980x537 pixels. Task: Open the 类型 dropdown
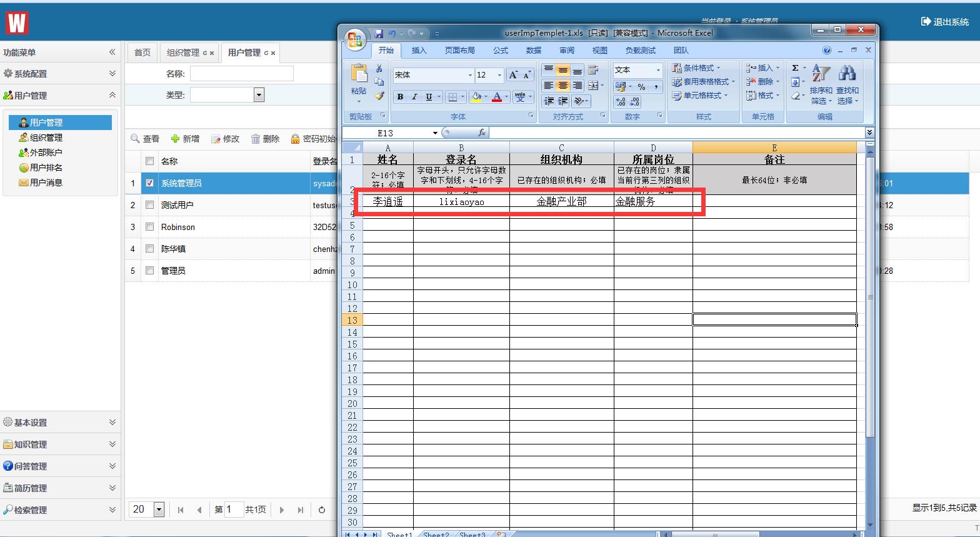pos(259,95)
